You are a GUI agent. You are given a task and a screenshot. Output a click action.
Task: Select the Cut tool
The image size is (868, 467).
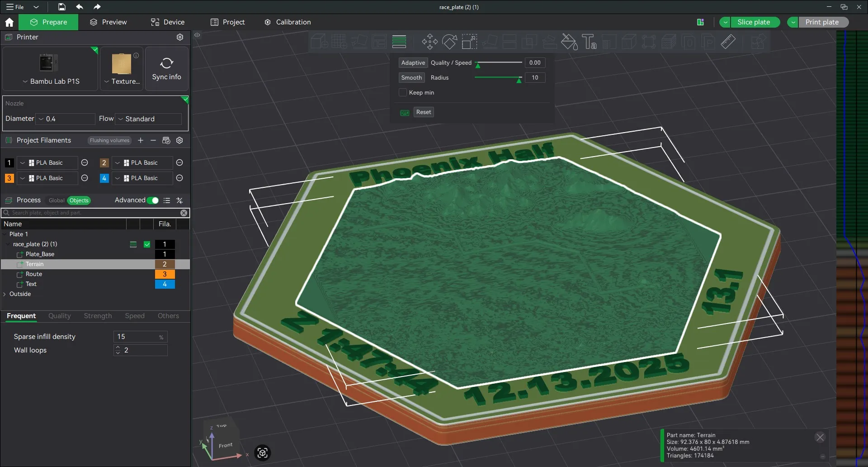(509, 42)
